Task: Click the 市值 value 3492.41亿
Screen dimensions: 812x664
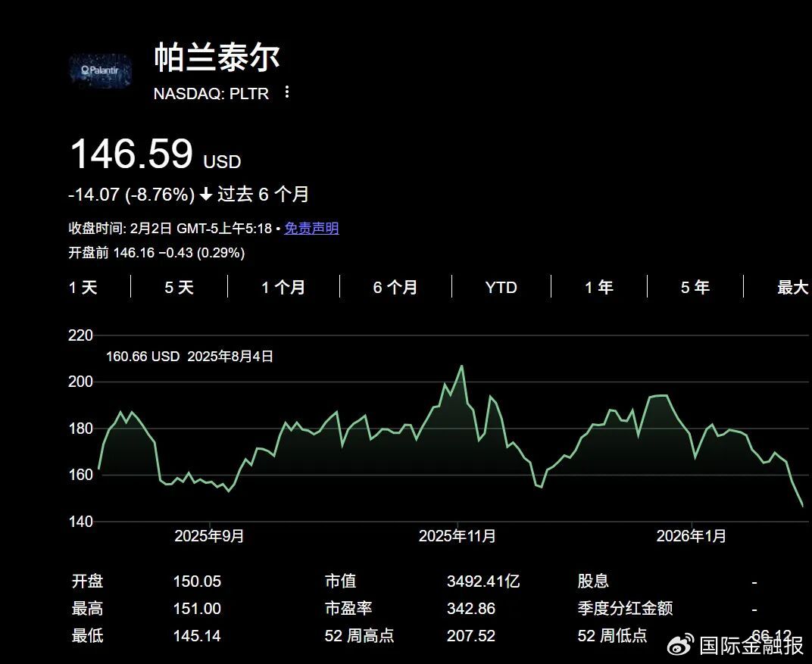Action: tap(483, 581)
